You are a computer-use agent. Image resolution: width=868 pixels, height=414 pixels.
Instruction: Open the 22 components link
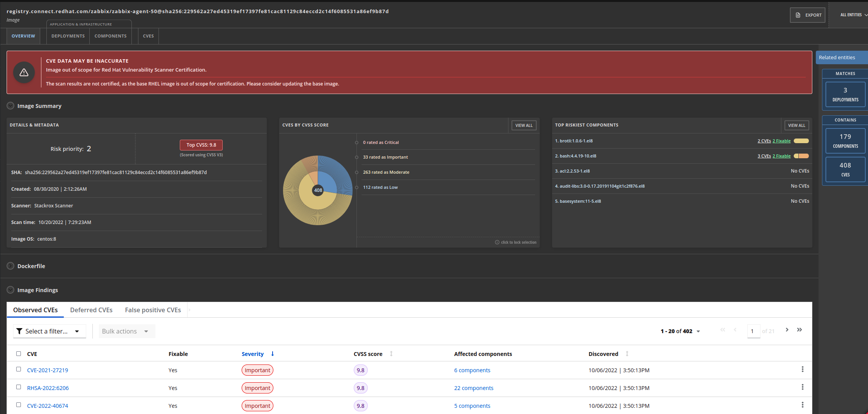(x=474, y=388)
